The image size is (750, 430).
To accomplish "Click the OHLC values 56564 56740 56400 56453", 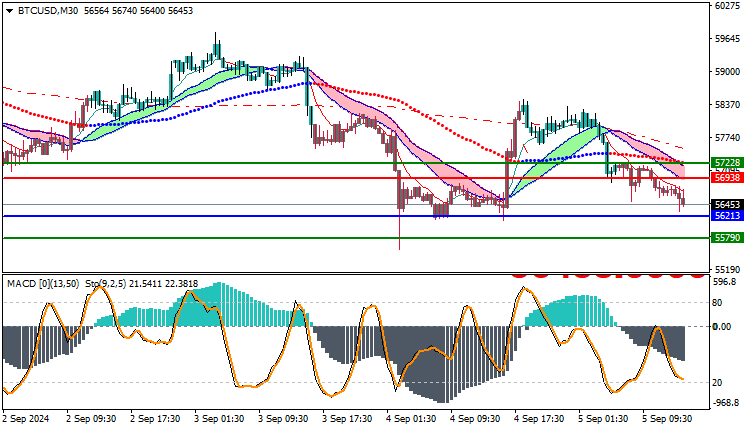I will (138, 11).
